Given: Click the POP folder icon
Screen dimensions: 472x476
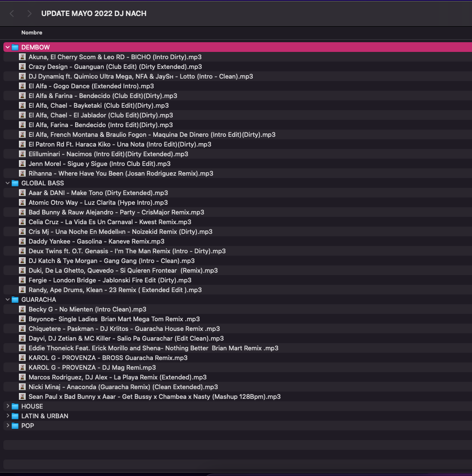Looking at the screenshot, I should pos(15,426).
